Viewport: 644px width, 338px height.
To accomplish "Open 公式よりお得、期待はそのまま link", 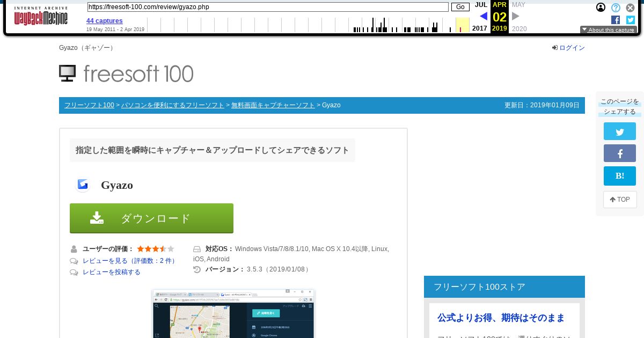I will (x=501, y=318).
